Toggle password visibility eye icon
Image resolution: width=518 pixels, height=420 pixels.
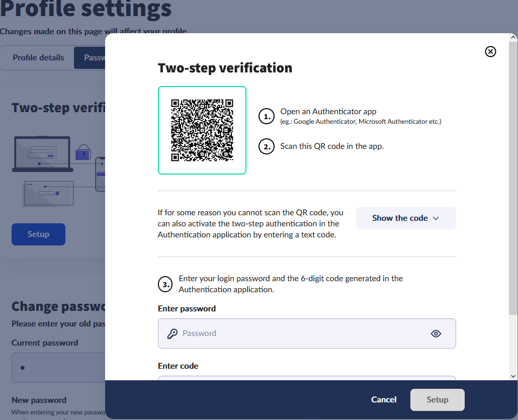click(436, 333)
